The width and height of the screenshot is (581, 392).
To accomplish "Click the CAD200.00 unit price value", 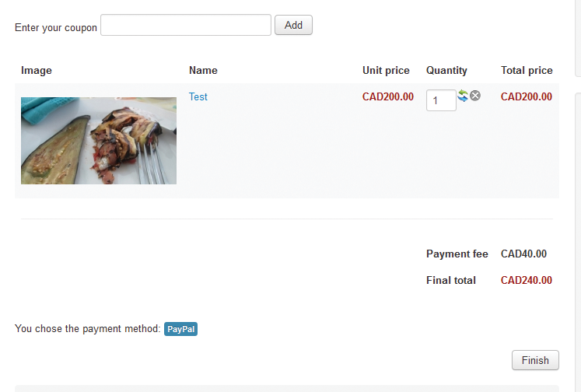I will (387, 96).
